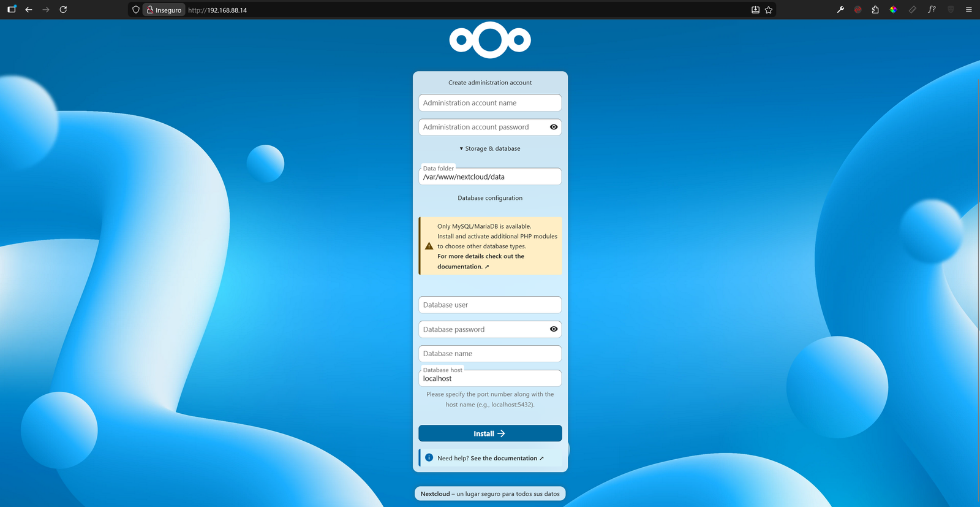
Task: Click the colorful wheel extension icon
Action: (x=894, y=10)
